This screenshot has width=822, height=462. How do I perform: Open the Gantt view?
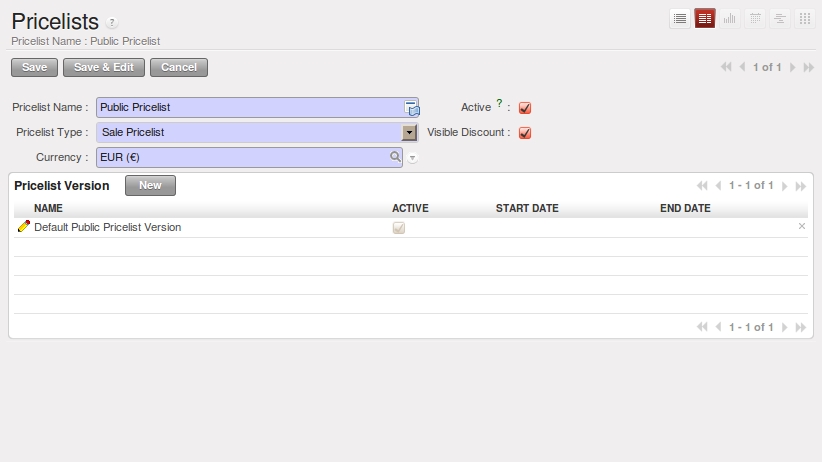(x=780, y=18)
